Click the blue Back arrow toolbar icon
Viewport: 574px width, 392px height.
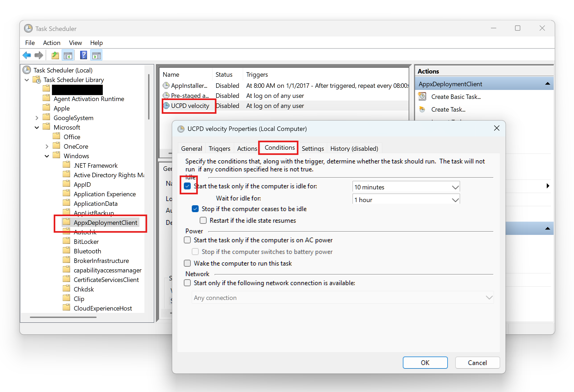[x=27, y=55]
